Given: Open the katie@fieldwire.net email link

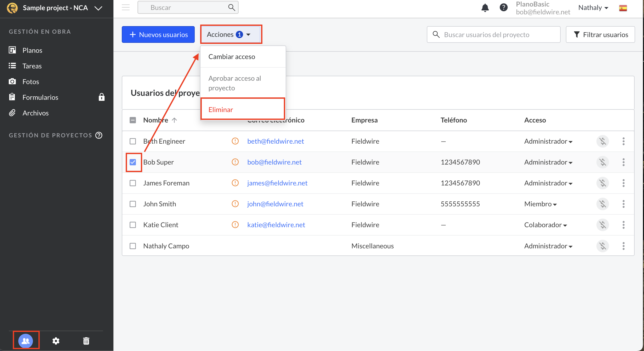Looking at the screenshot, I should tap(276, 225).
